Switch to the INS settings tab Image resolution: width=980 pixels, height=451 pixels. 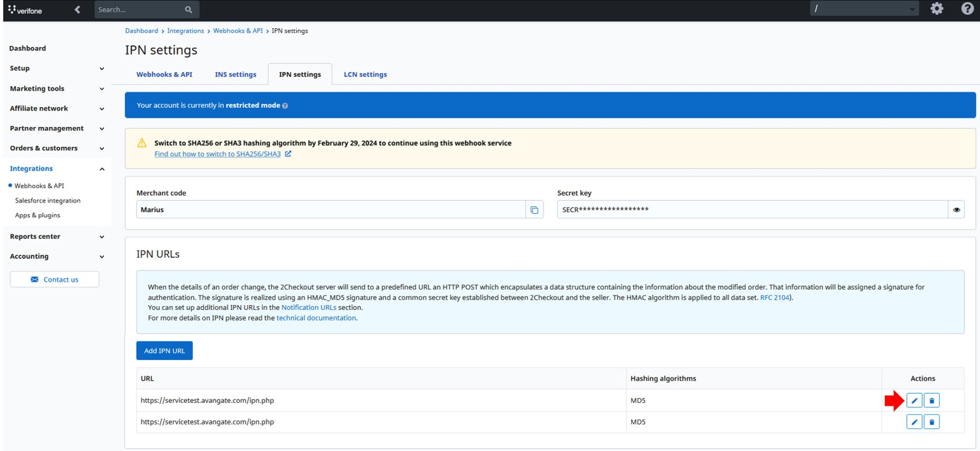point(235,75)
